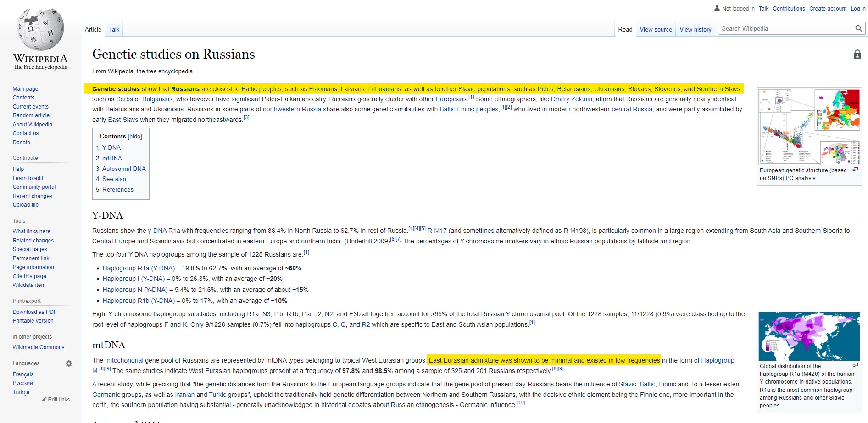Open the Recent changes link
868x423 pixels.
tap(33, 196)
